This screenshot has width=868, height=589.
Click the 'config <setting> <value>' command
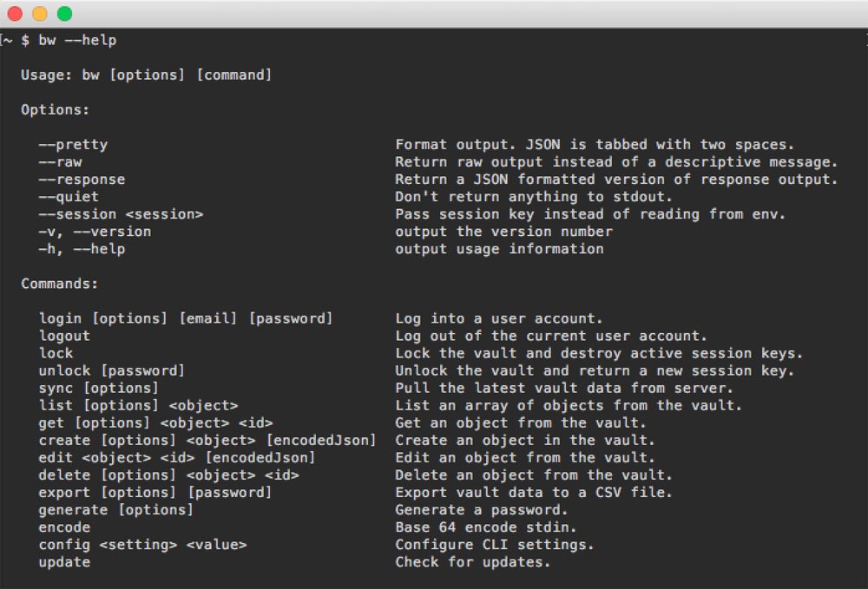pos(142,545)
